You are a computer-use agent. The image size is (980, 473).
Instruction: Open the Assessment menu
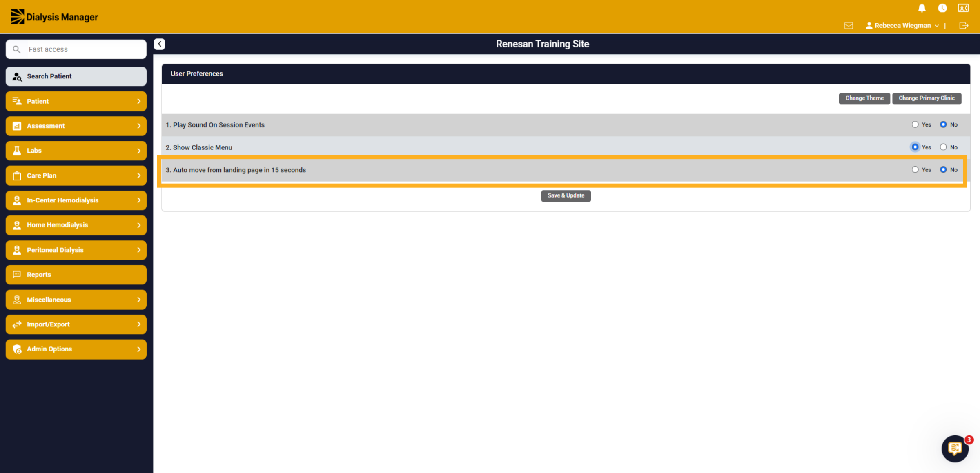tap(76, 126)
